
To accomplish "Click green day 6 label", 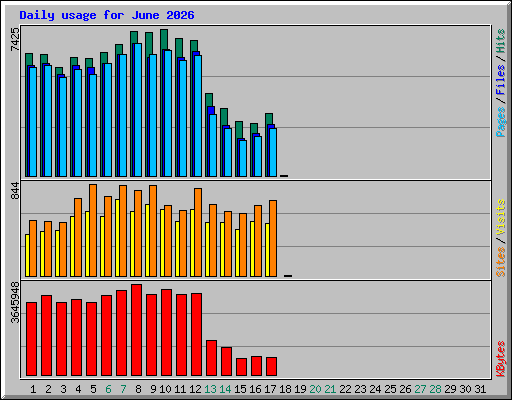I will tap(108, 389).
